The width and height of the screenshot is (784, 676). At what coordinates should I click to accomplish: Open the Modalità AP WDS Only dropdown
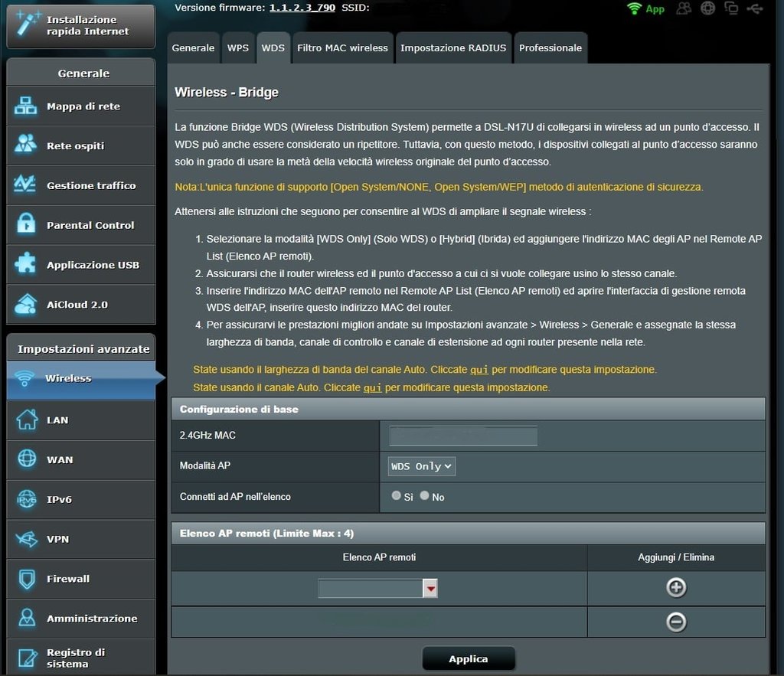point(422,466)
